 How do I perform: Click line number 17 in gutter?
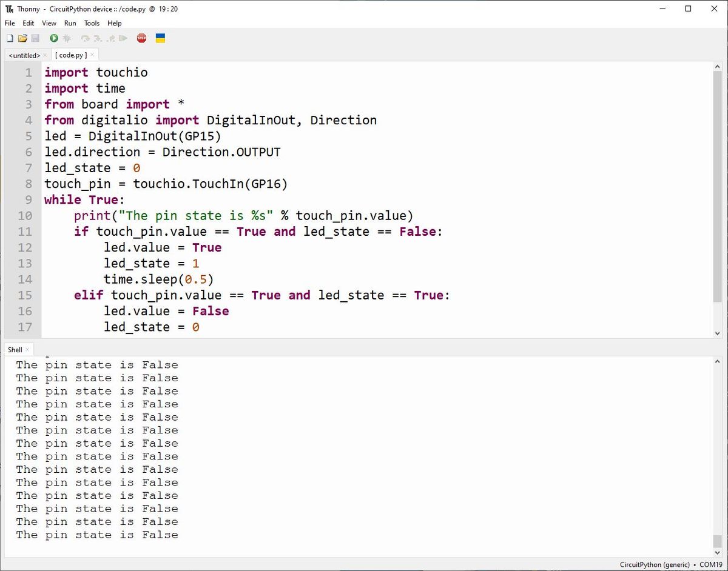point(25,327)
